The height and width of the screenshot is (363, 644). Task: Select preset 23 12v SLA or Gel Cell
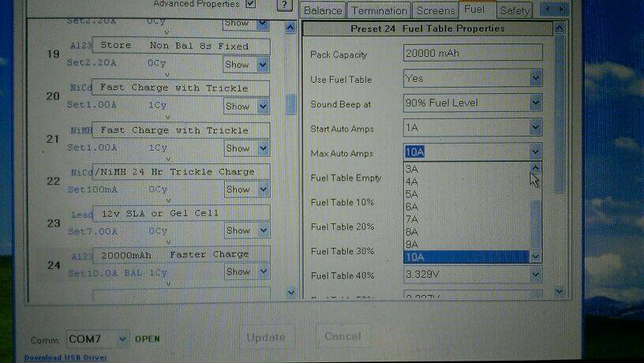[182, 213]
